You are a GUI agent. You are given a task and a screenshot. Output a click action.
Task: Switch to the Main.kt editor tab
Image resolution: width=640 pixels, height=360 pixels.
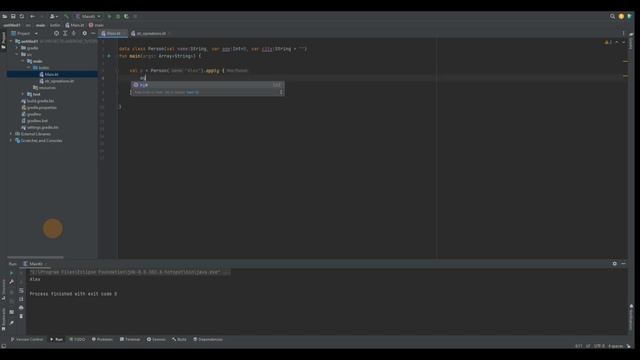(112, 33)
